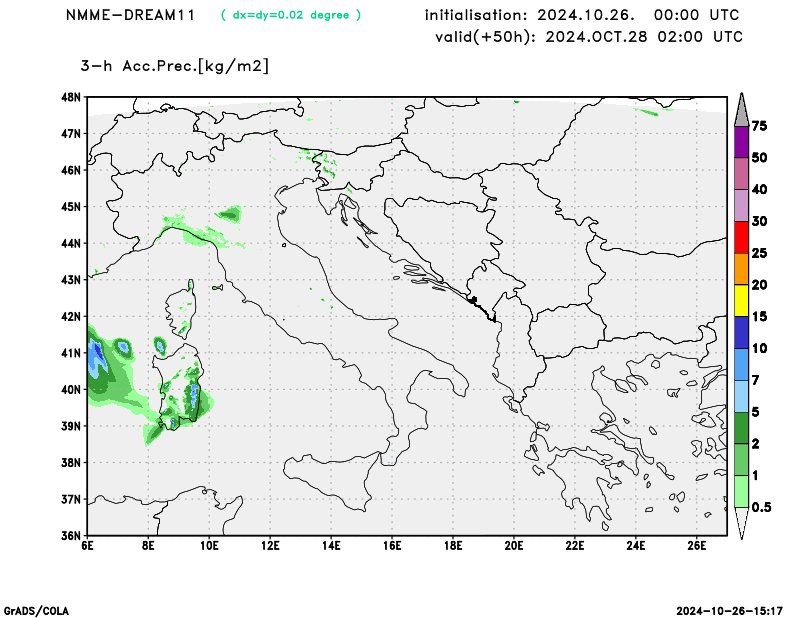This screenshot has height=618, width=800.
Task: Click the colorbar value label 30
Action: click(759, 221)
